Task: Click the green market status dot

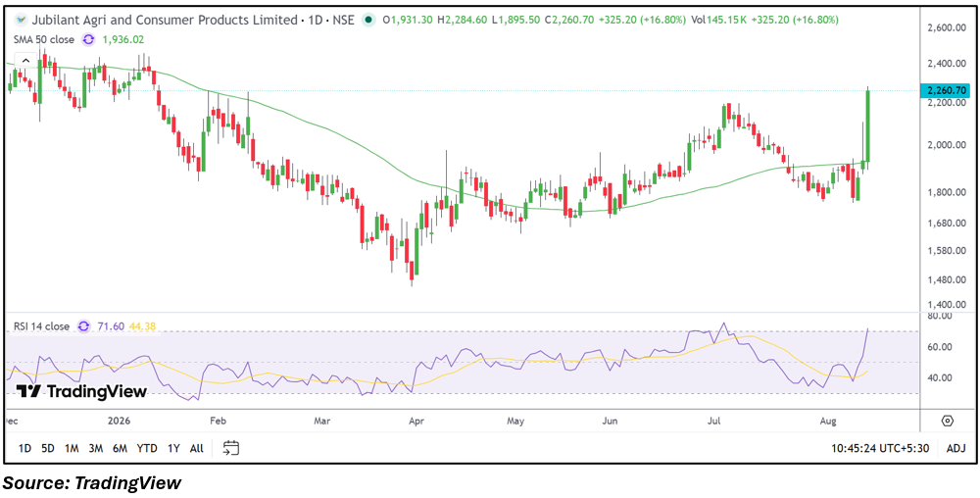Action: (369, 20)
